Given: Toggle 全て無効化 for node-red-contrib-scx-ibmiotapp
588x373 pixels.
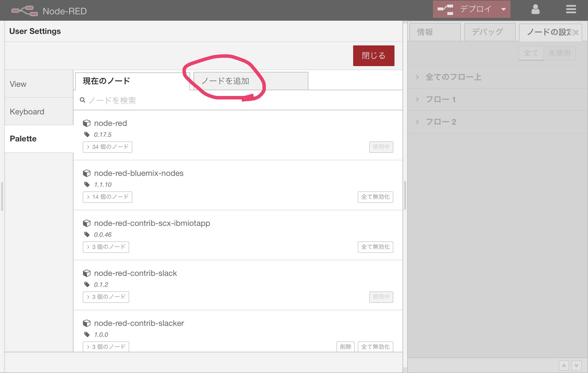Looking at the screenshot, I should pyautogui.click(x=375, y=247).
